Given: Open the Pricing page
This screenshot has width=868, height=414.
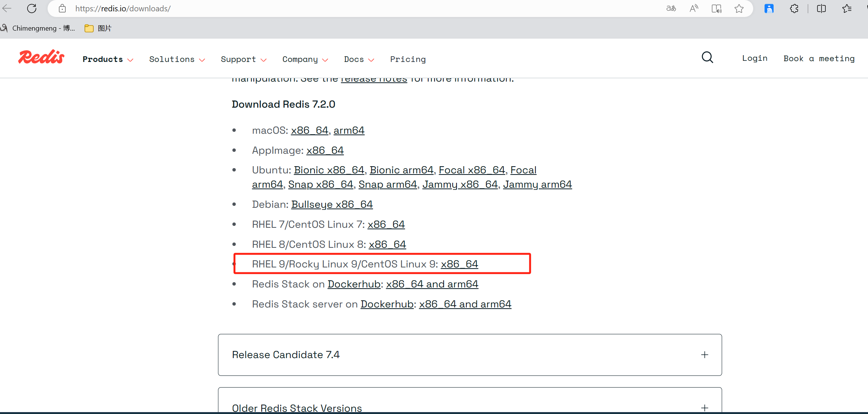Looking at the screenshot, I should 408,59.
